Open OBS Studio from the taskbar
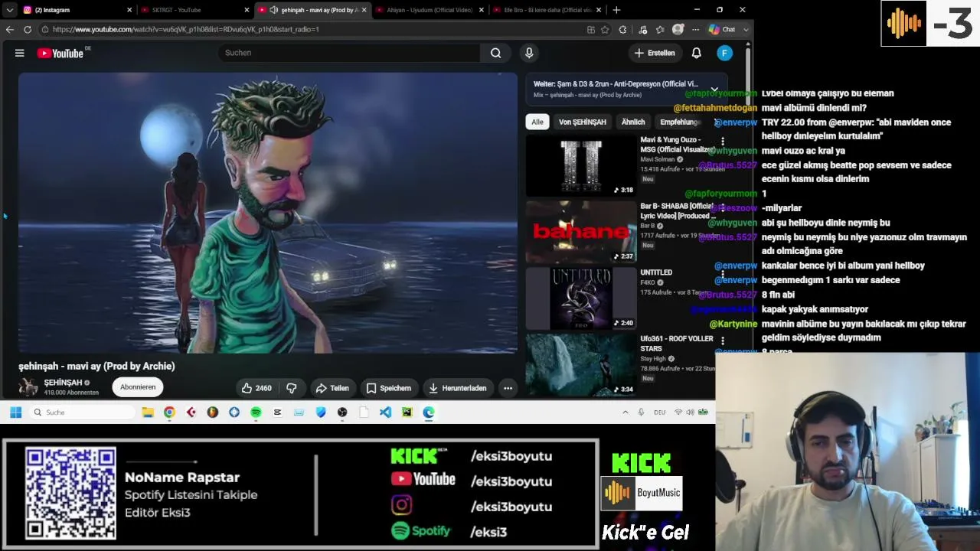The image size is (980, 551). [x=342, y=412]
